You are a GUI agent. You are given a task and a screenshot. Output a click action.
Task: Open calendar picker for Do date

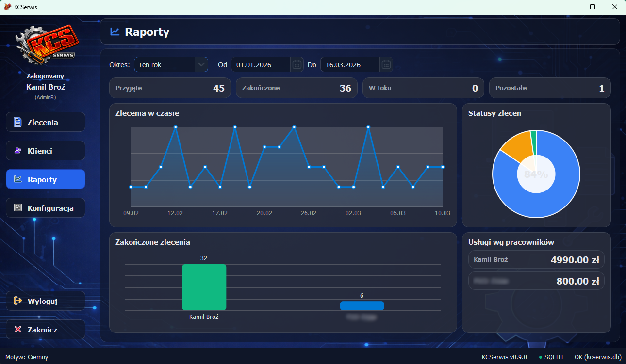[386, 64]
